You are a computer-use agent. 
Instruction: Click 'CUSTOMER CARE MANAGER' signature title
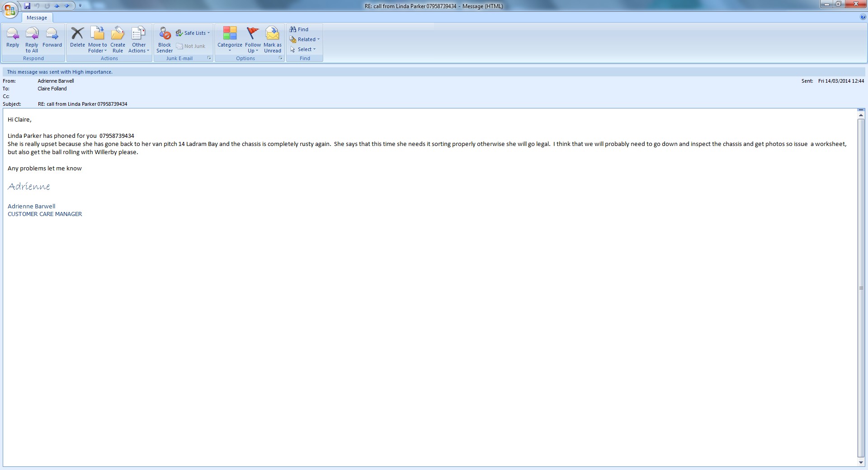pyautogui.click(x=45, y=214)
